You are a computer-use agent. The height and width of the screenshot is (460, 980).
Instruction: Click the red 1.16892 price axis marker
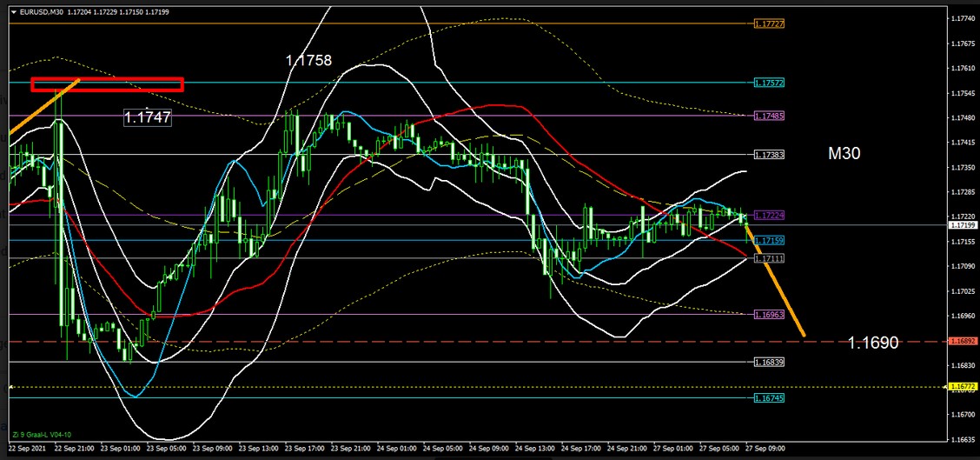pos(963,342)
